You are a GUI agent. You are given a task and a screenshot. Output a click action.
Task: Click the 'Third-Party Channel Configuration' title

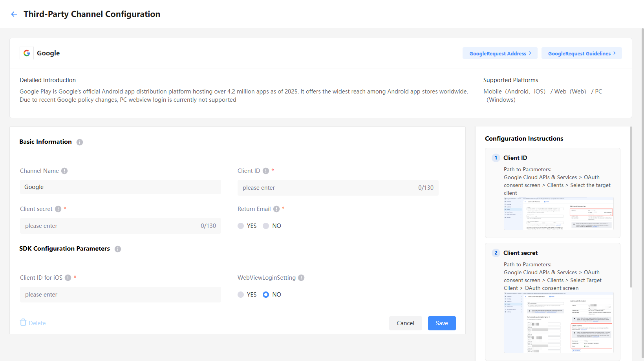click(92, 14)
